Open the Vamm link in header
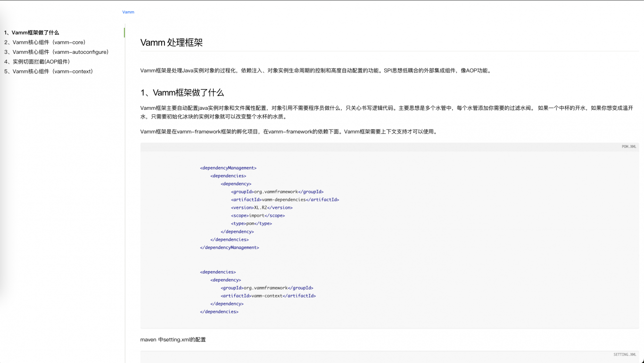Image resolution: width=644 pixels, height=363 pixels. tap(128, 12)
